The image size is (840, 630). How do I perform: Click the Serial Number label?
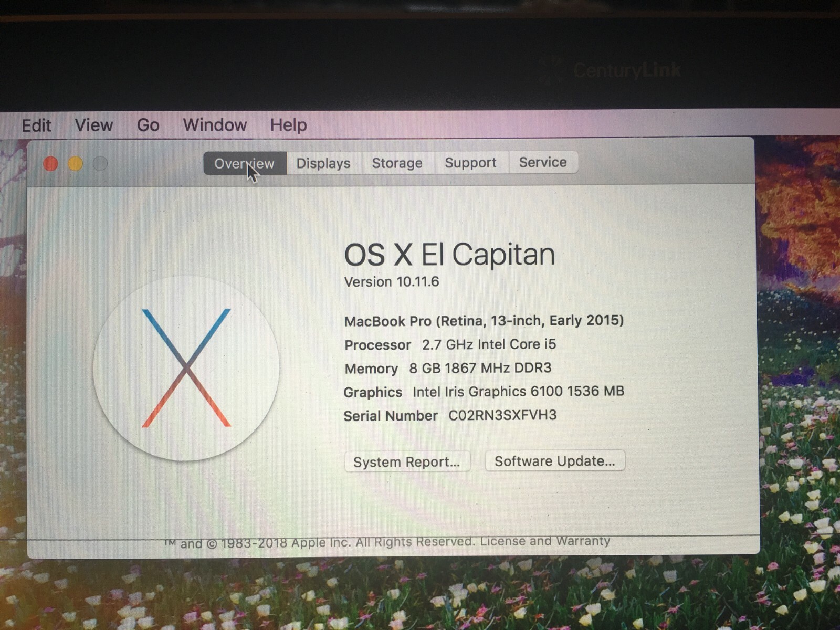pos(391,416)
